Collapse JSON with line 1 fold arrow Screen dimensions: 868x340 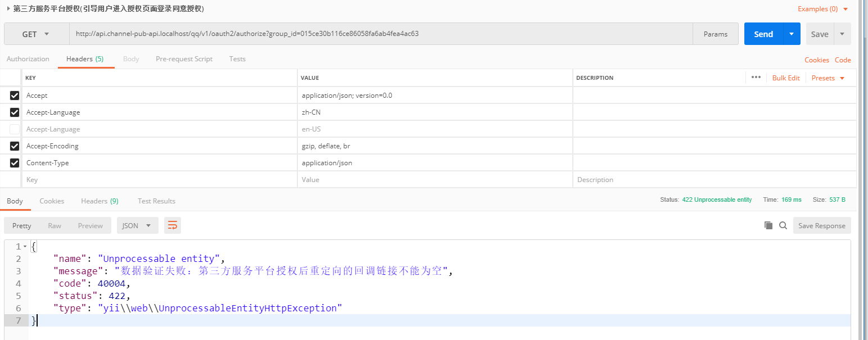click(x=25, y=247)
